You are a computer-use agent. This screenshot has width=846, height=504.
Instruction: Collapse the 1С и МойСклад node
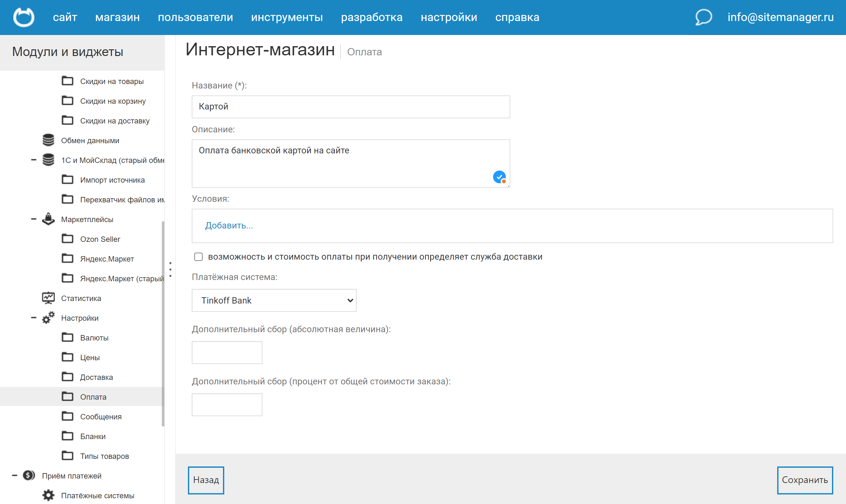[x=34, y=160]
